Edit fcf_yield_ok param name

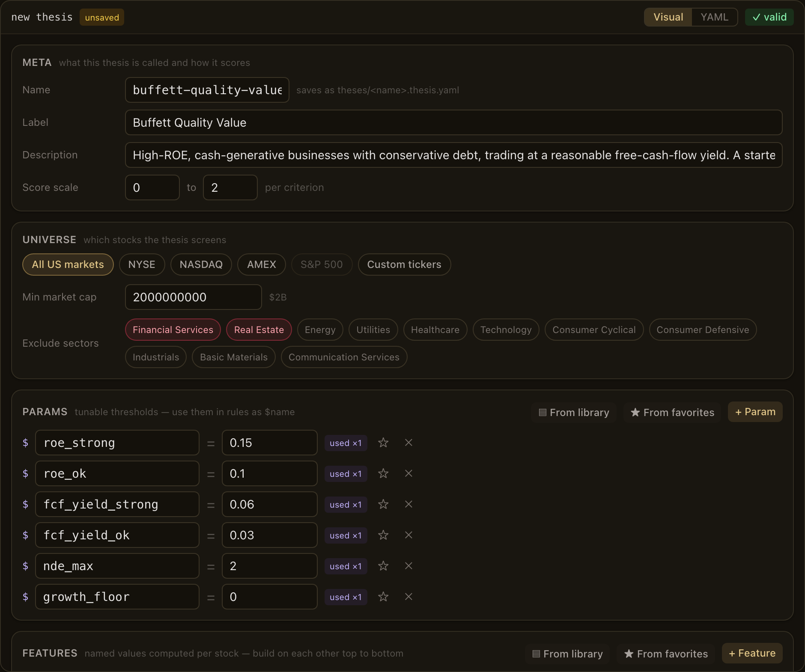[117, 535]
